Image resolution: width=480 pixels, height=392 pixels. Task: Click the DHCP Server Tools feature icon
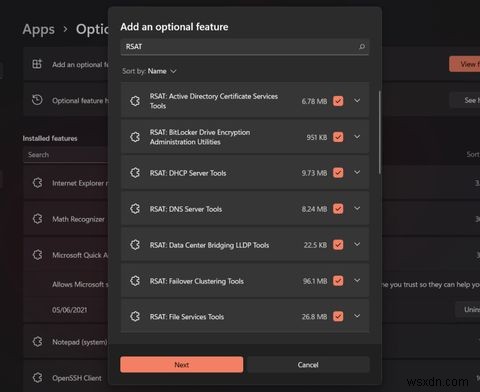[135, 173]
